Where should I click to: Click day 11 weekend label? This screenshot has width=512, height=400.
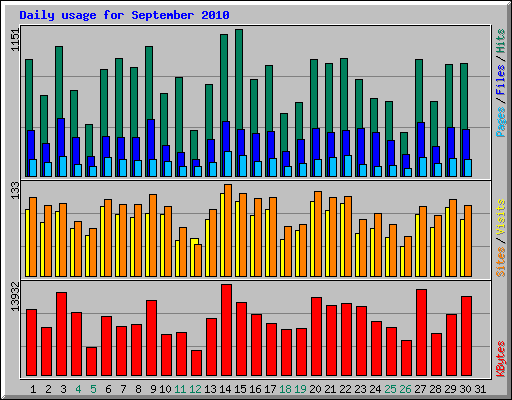(x=180, y=389)
